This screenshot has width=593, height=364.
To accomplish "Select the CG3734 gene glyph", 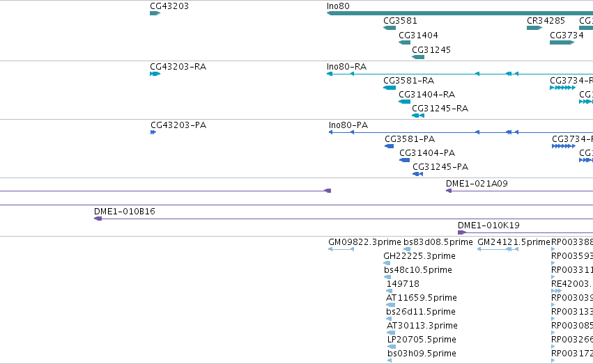I will click(562, 42).
